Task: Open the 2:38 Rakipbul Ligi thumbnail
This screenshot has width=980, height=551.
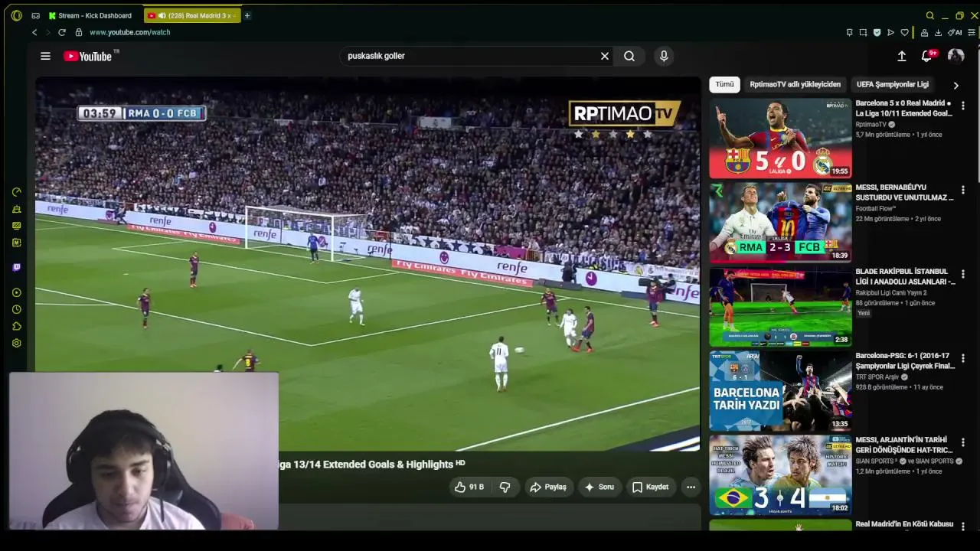Action: coord(780,307)
